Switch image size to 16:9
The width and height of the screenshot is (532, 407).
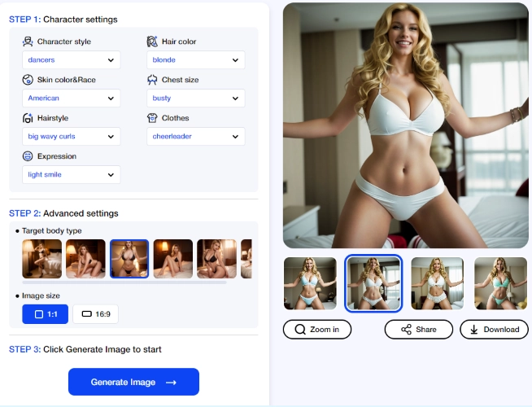click(95, 313)
